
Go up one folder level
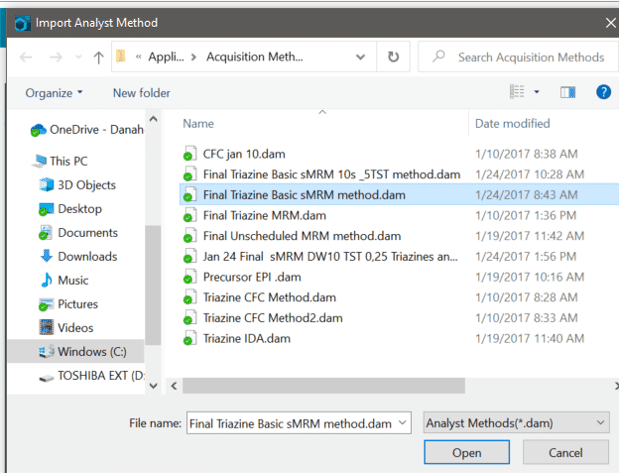point(99,58)
